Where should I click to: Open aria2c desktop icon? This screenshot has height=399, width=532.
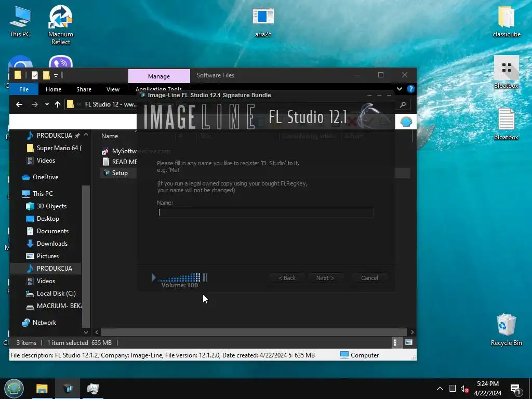263,22
